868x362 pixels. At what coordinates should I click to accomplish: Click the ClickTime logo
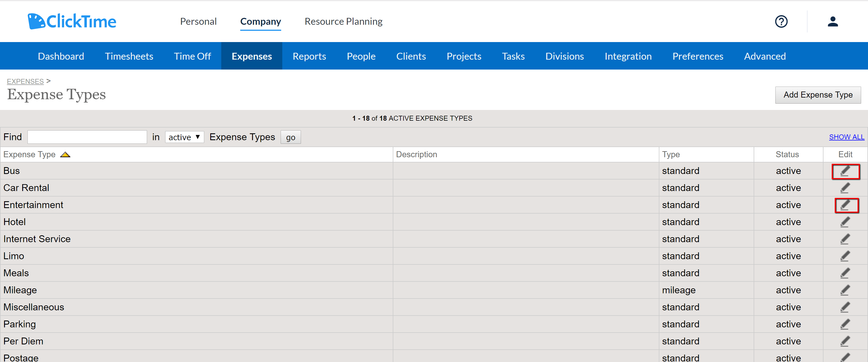[x=71, y=21]
